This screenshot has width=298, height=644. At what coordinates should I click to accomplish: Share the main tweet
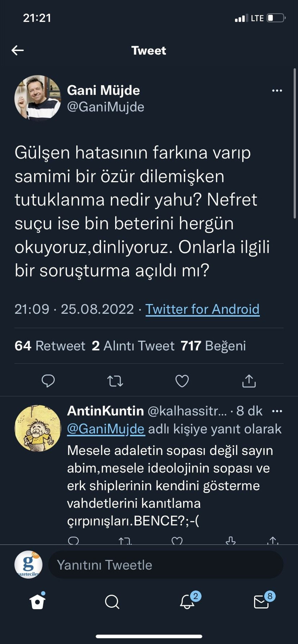(249, 381)
